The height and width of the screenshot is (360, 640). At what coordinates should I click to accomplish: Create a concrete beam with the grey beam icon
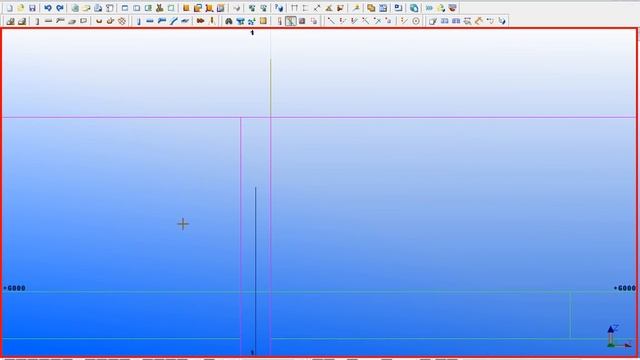coord(49,21)
